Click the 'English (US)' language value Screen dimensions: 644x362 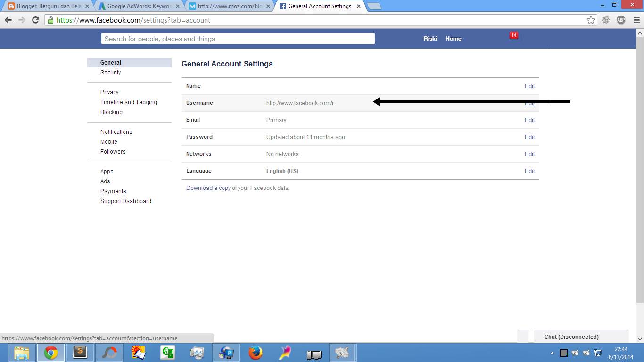(282, 171)
